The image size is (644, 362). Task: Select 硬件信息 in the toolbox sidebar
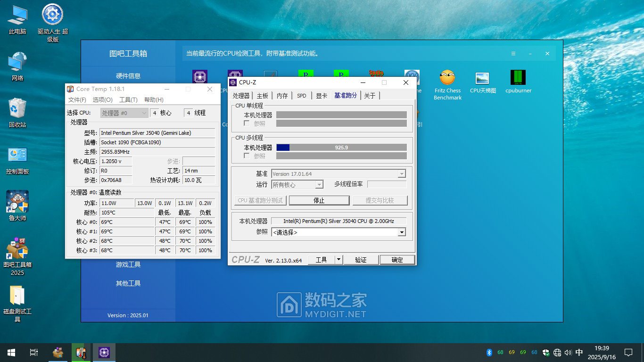click(x=128, y=76)
